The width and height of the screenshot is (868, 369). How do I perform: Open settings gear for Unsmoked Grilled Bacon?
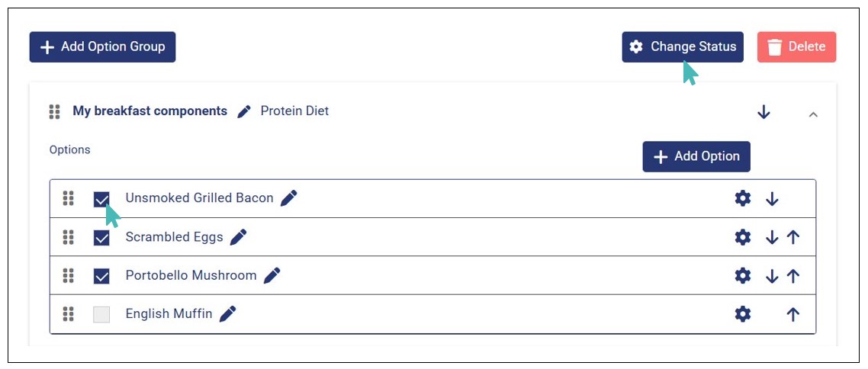(742, 199)
